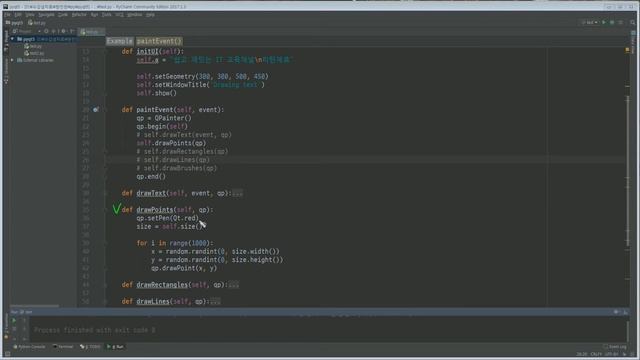Click the green Run button in top toolbar
This screenshot has height=360, width=640.
604,22
